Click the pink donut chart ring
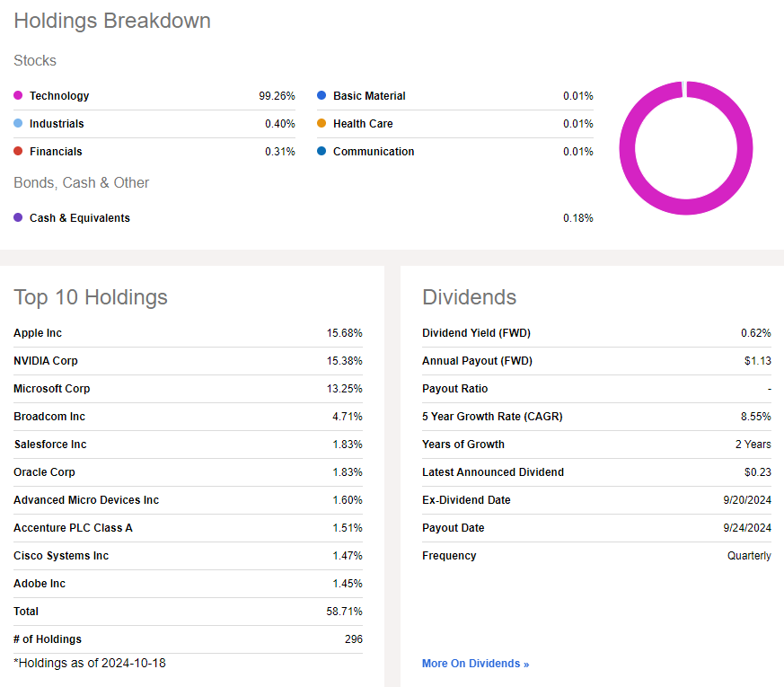The width and height of the screenshot is (784, 687). click(x=686, y=207)
